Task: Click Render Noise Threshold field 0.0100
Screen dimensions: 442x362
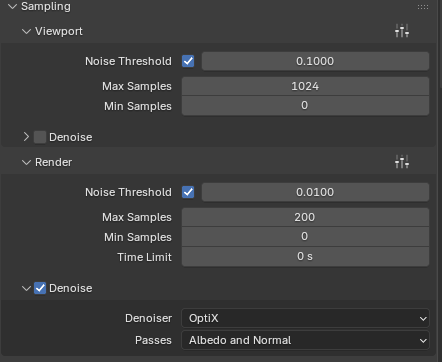Action: pos(315,192)
